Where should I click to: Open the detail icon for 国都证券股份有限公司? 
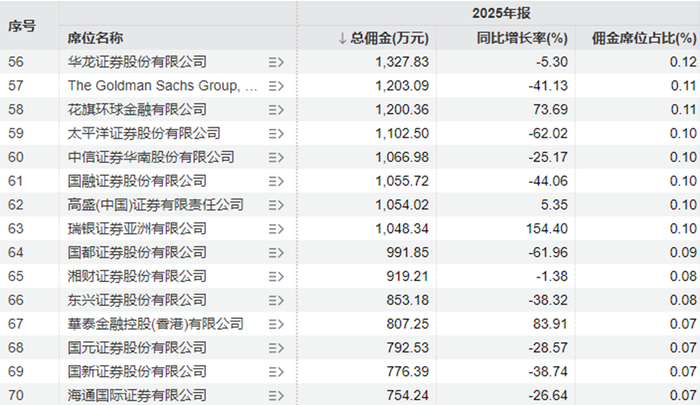pos(277,252)
